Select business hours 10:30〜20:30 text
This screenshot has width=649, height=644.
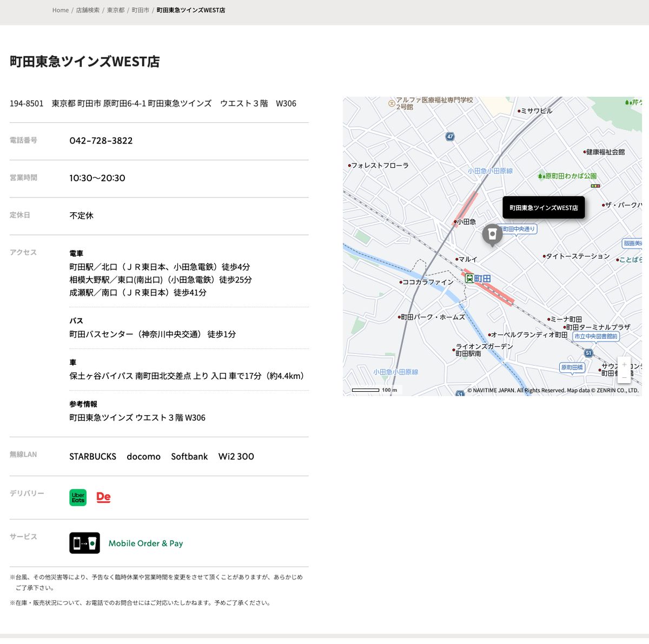[x=97, y=178]
